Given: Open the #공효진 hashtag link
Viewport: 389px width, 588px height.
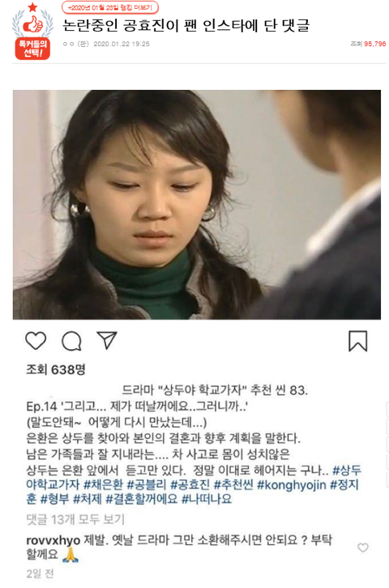Looking at the screenshot, I should click(190, 485).
